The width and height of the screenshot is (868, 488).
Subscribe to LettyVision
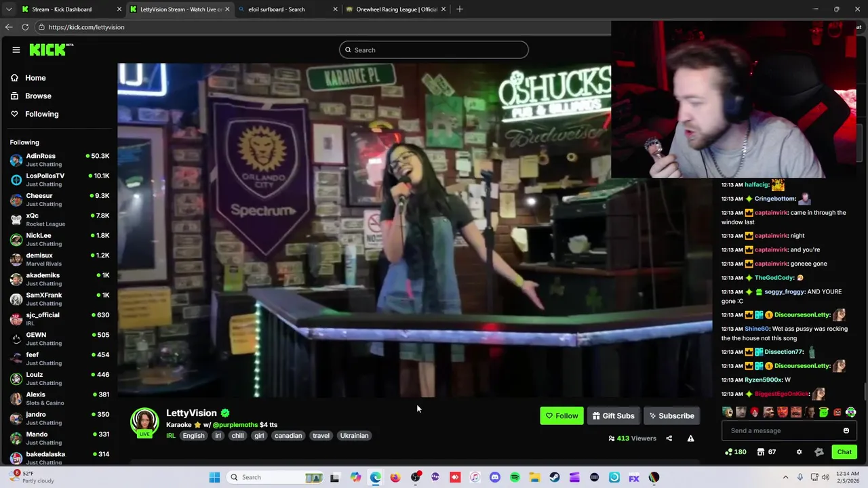[x=671, y=416]
